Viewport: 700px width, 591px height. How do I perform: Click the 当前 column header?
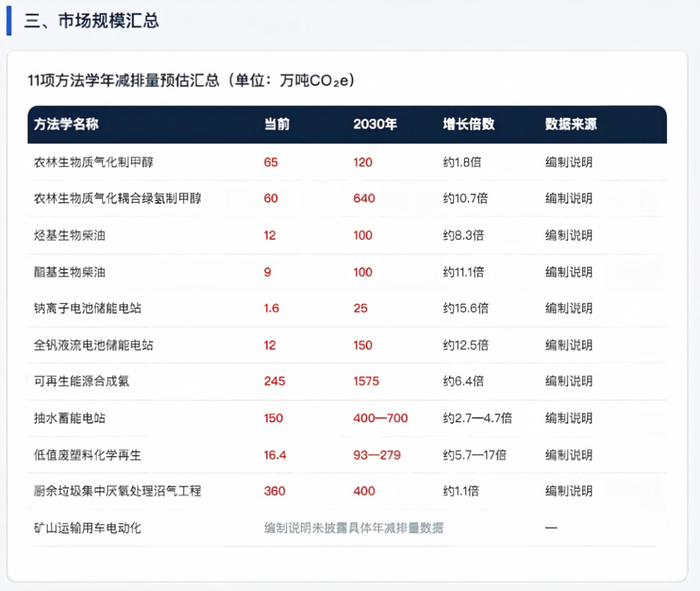coord(277,124)
